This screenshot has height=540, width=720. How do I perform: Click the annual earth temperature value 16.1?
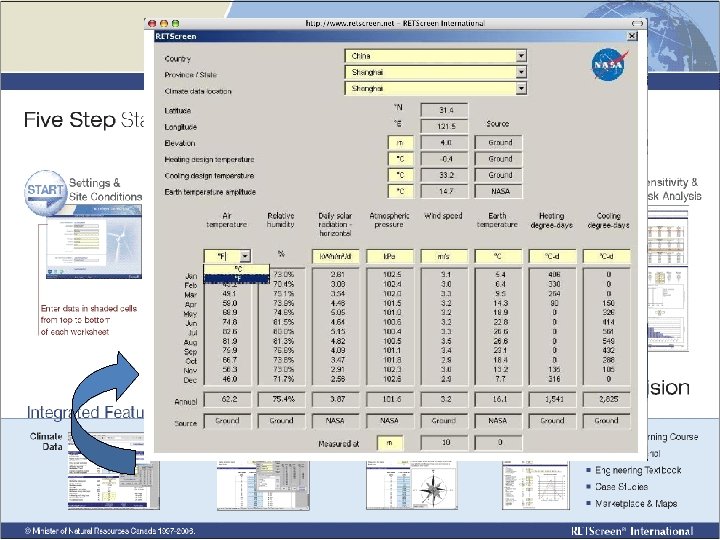(499, 399)
